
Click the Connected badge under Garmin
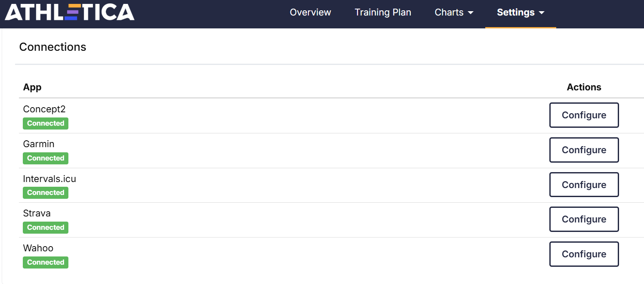[x=46, y=158]
